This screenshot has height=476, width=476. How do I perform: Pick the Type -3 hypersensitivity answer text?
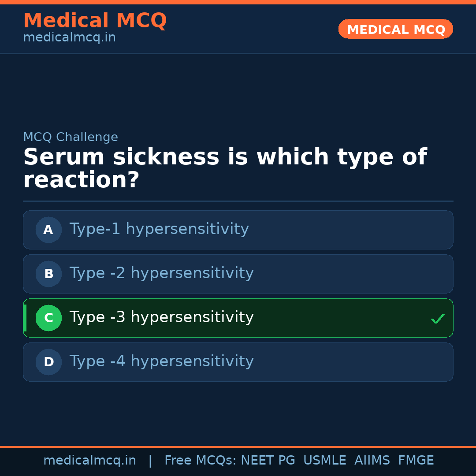161,317
